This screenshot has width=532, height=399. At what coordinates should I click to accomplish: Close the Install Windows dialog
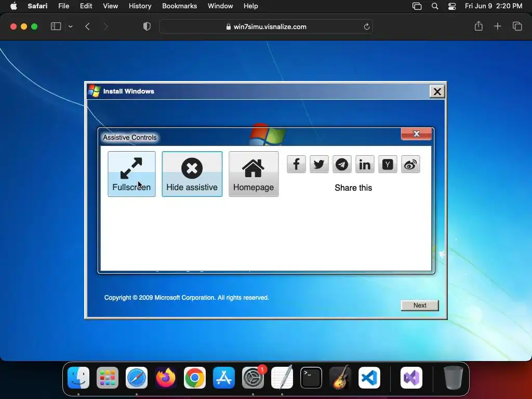click(437, 91)
